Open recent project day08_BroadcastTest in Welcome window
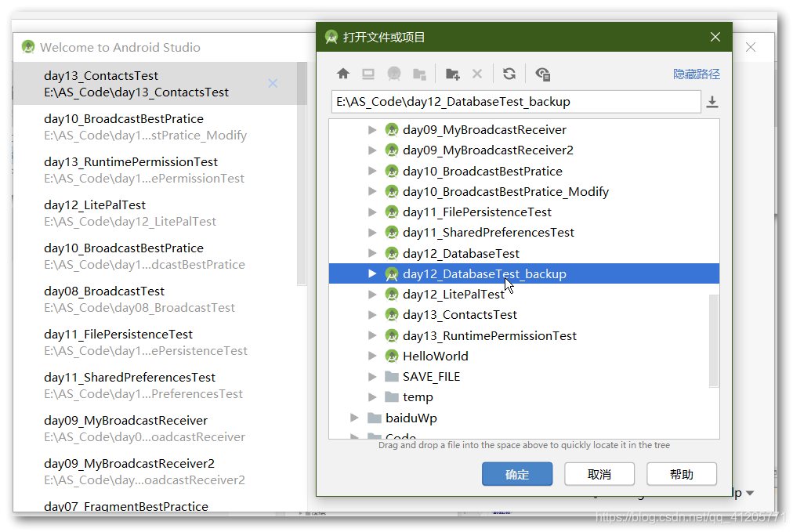This screenshot has height=532, width=793. pyautogui.click(x=154, y=299)
